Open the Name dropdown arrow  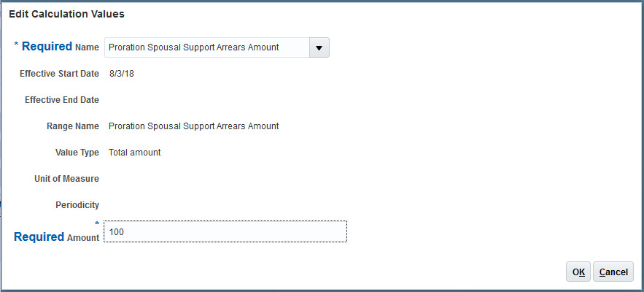click(x=319, y=47)
